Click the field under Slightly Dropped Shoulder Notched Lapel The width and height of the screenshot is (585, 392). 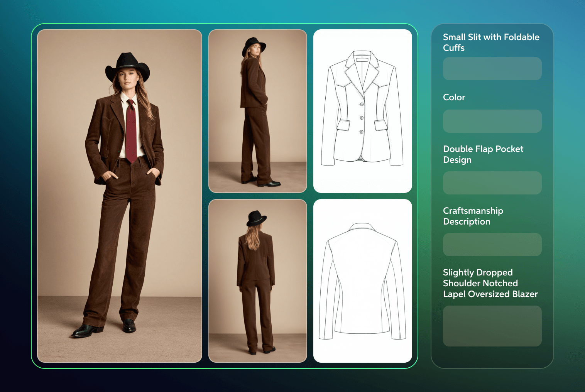(x=492, y=326)
